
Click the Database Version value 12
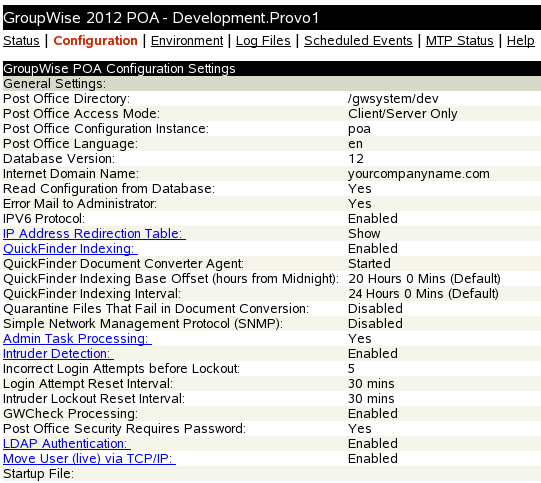tap(356, 159)
